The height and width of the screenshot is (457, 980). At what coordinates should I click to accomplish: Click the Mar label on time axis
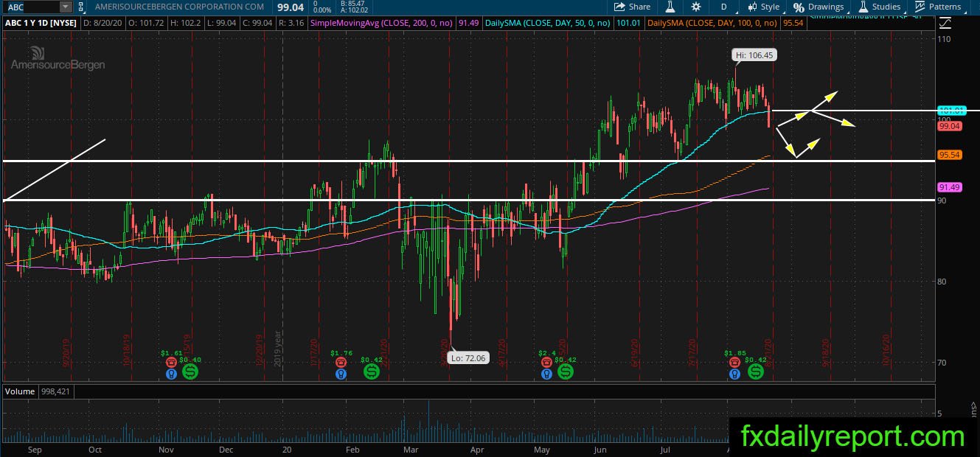click(x=411, y=449)
